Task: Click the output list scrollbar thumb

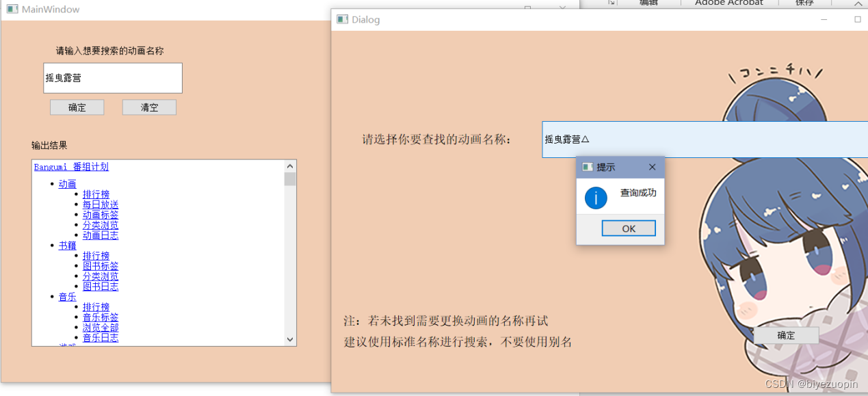Action: tap(290, 179)
